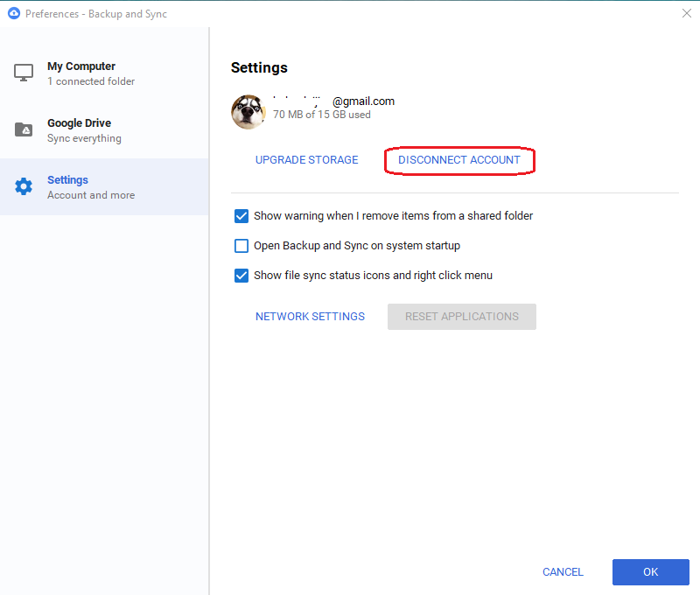The height and width of the screenshot is (595, 700).
Task: Click the 1 connected folder label
Action: pos(90,80)
